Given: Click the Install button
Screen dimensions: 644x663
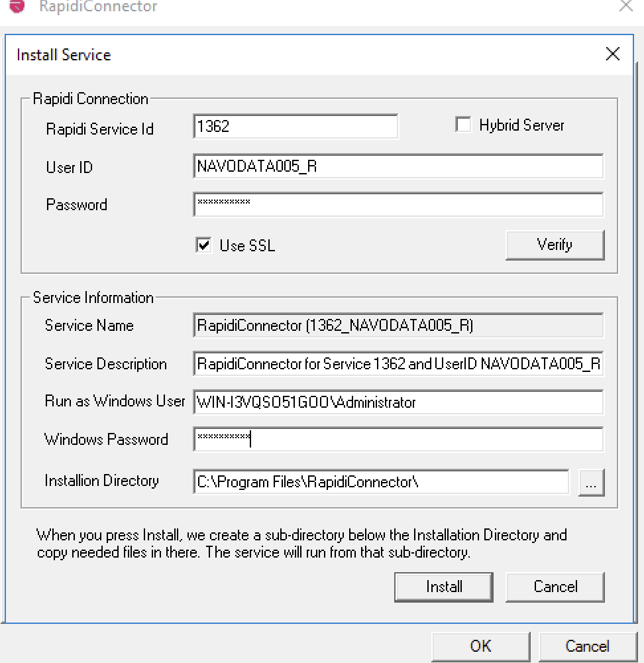Looking at the screenshot, I should [444, 587].
